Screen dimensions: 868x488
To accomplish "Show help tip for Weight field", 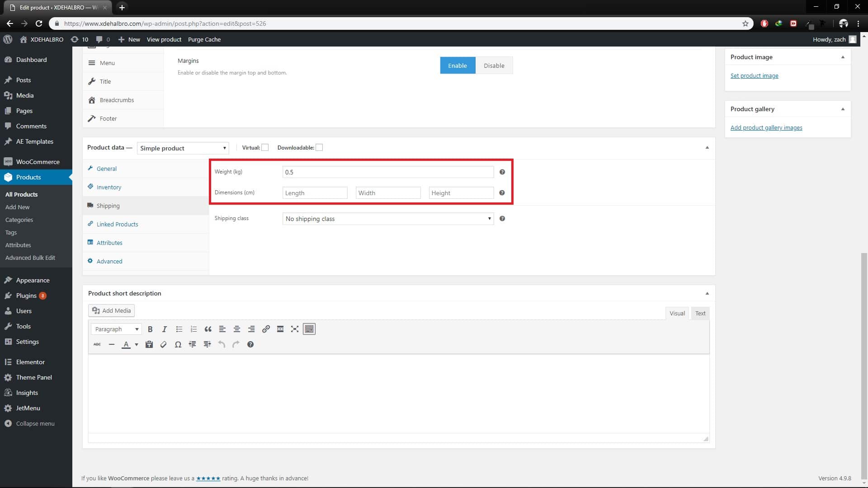I will [502, 172].
